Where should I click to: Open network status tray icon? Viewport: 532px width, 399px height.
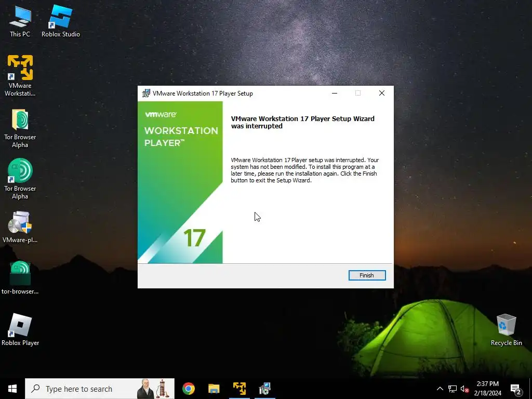pyautogui.click(x=453, y=389)
